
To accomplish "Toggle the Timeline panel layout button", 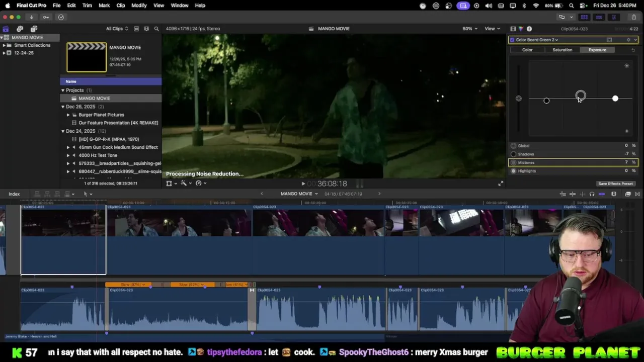I will pos(599,17).
